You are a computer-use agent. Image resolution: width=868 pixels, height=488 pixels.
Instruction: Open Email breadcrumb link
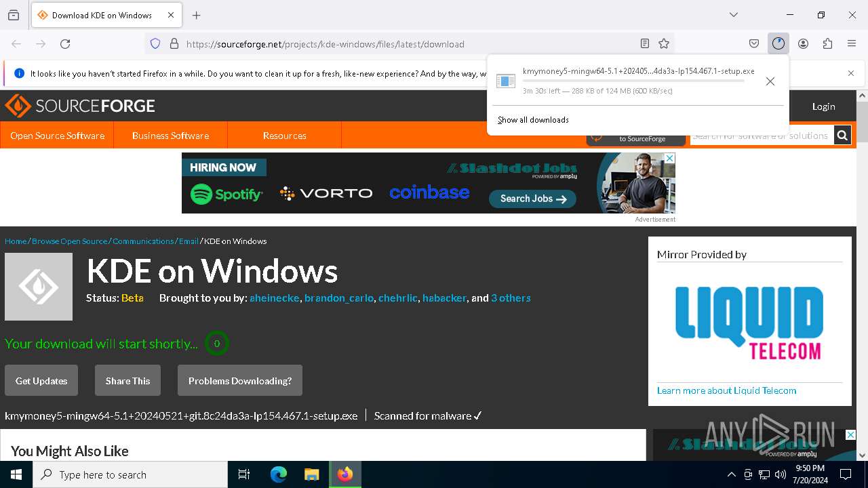(189, 241)
